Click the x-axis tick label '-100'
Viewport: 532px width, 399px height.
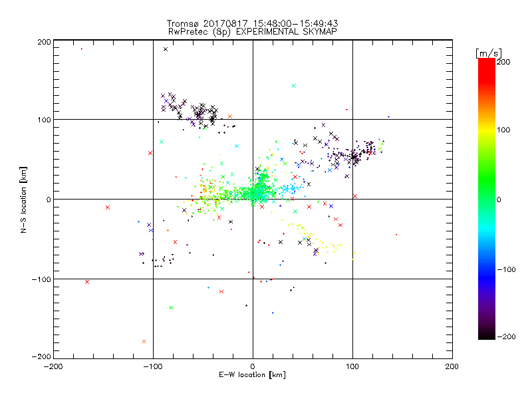coord(153,366)
